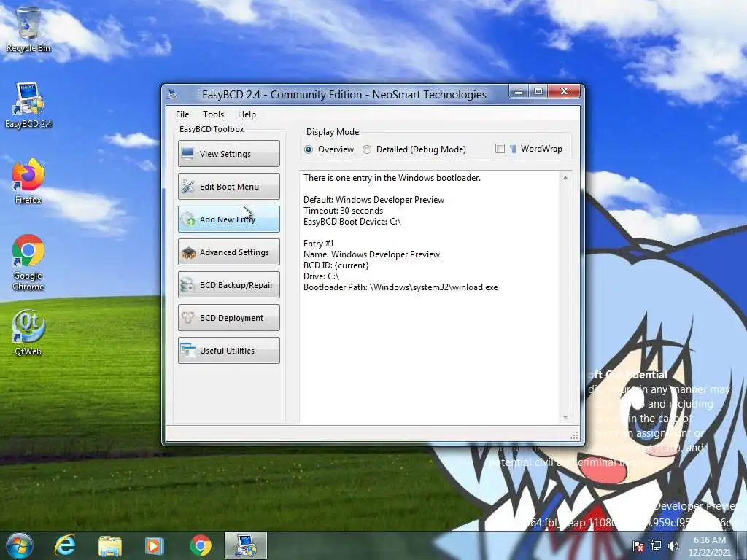The height and width of the screenshot is (560, 747).
Task: Open the network tray icon
Action: point(656,545)
